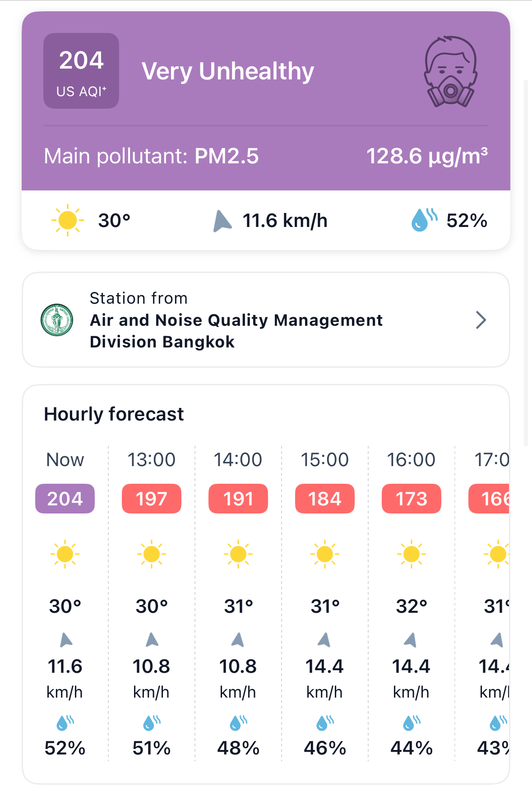Screen dimensions: 532x791
Task: Click the 184 AQI chip under 15:00
Action: pos(325,499)
